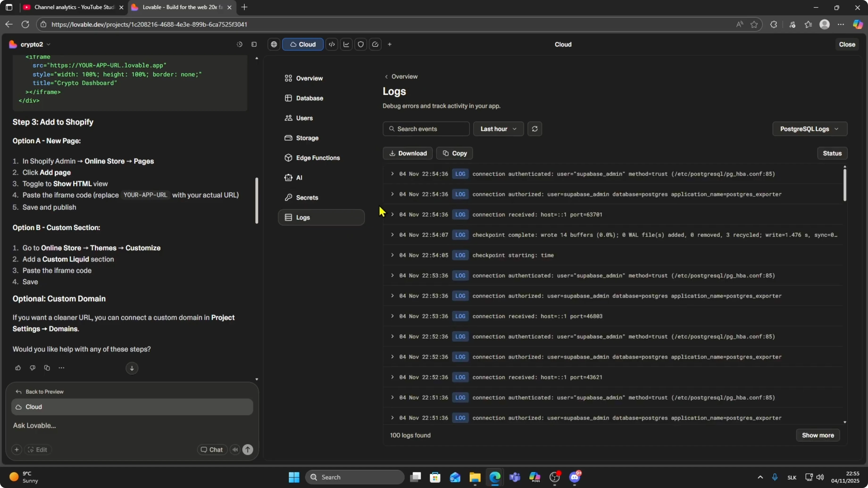Click the Status button
The width and height of the screenshot is (868, 488).
pos(832,153)
